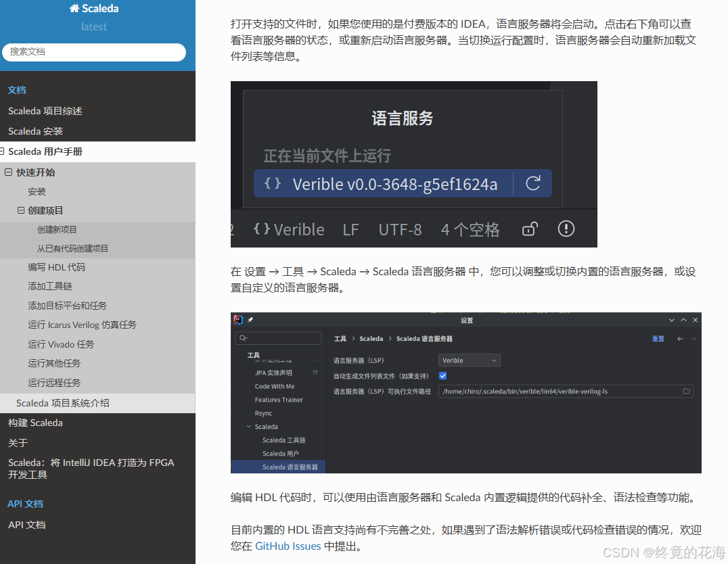
Task: Click Verible widget in status bar
Action: [289, 229]
